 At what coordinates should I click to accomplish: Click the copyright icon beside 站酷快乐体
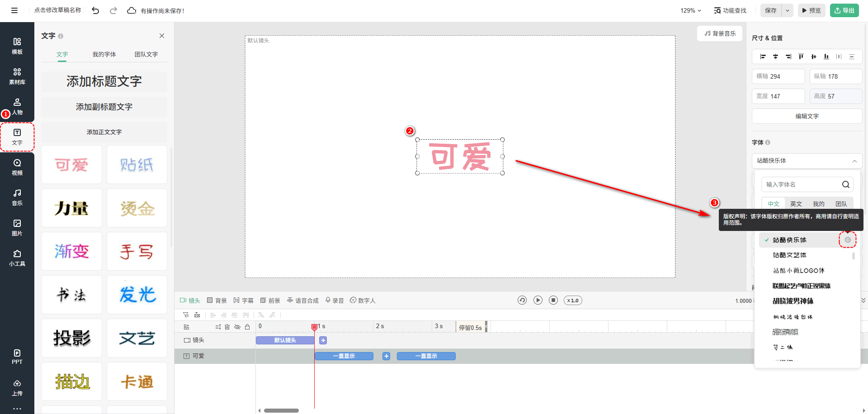[x=848, y=240]
